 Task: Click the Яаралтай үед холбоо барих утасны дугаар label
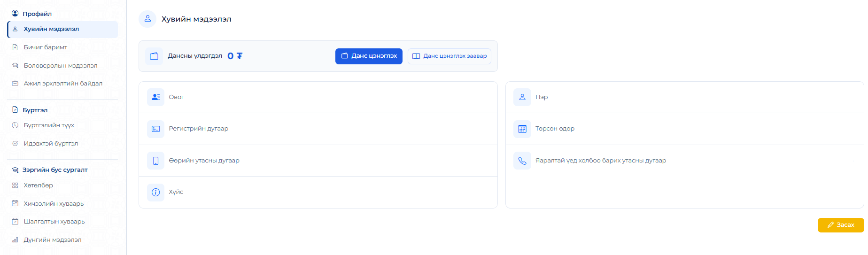click(601, 161)
